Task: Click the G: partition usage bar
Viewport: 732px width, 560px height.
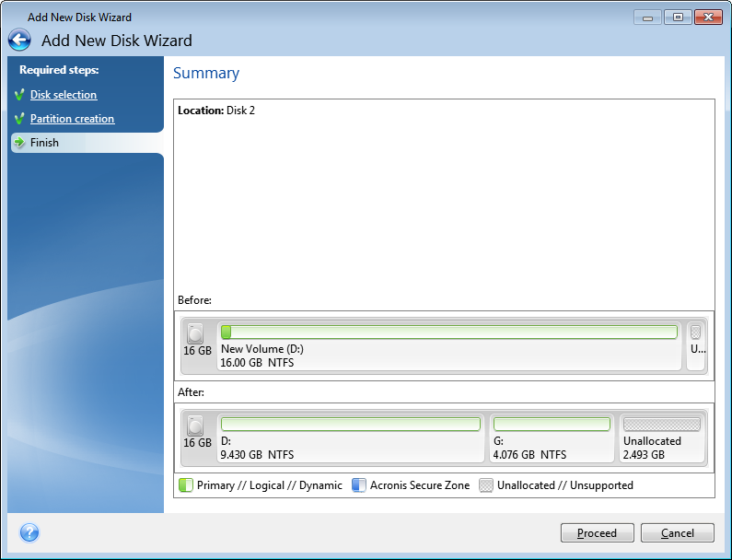Action: pyautogui.click(x=552, y=424)
